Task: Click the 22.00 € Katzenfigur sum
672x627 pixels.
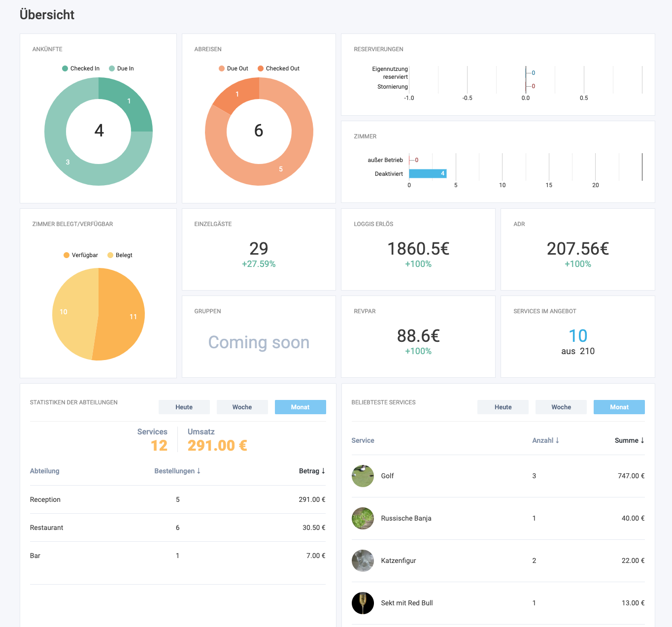Action: click(633, 561)
